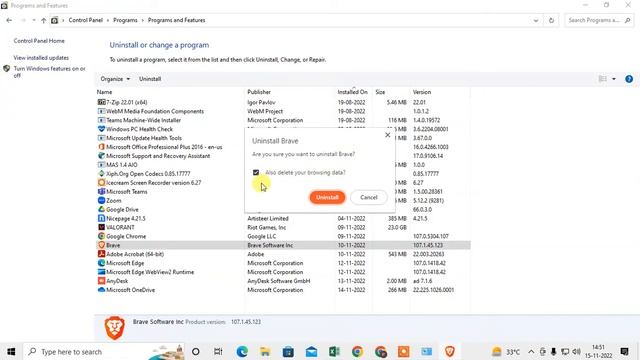Open the notification center icon
This screenshot has height=360, width=640.
624,351
